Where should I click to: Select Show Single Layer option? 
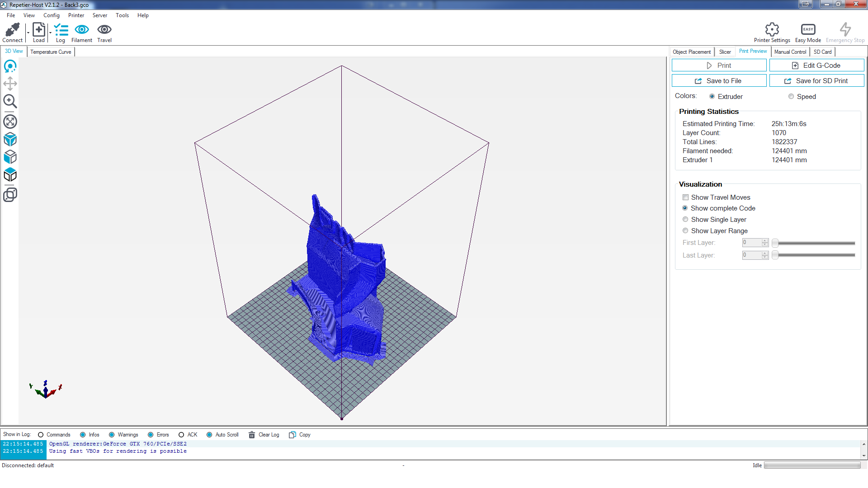(x=685, y=220)
